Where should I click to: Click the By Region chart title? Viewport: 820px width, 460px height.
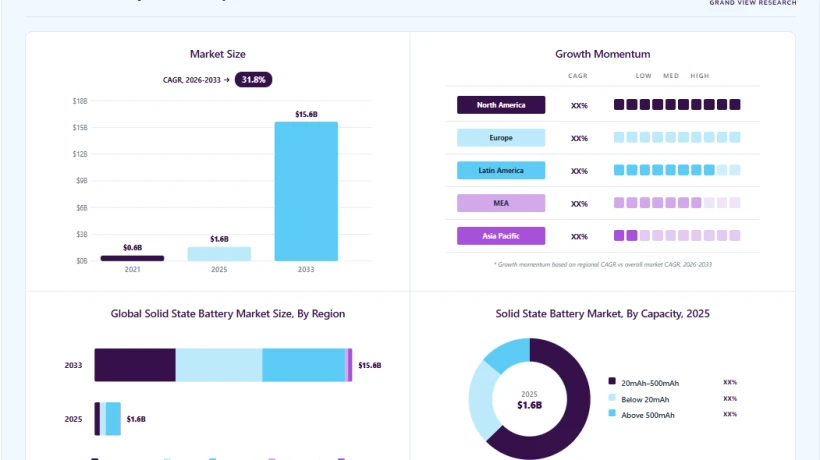click(227, 314)
